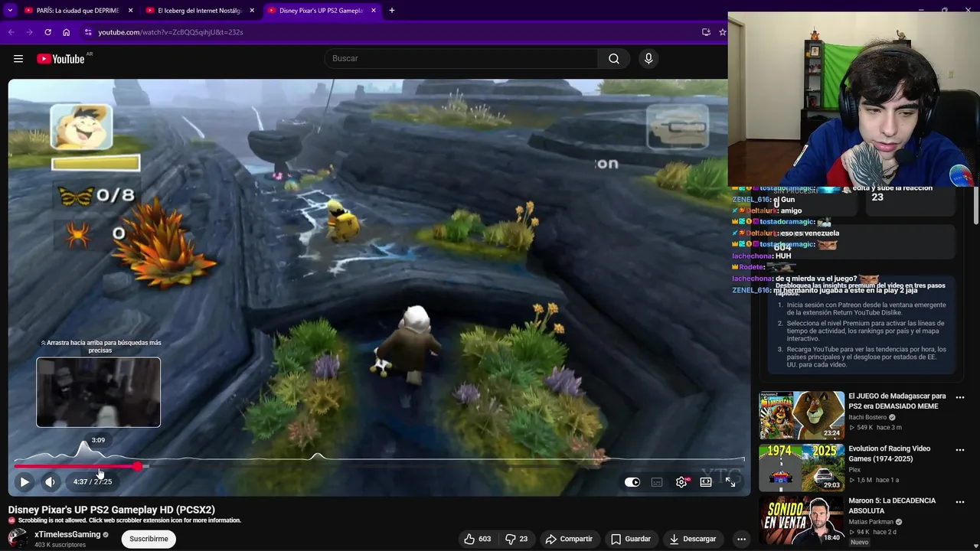Screen dimensions: 980x551
Task: Open options menu for Racing Games video
Action: tap(960, 450)
